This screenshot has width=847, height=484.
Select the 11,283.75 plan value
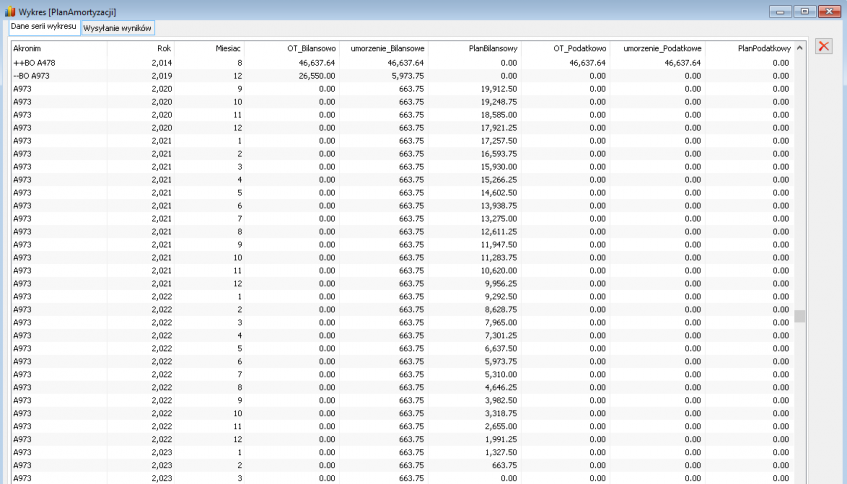tap(499, 258)
